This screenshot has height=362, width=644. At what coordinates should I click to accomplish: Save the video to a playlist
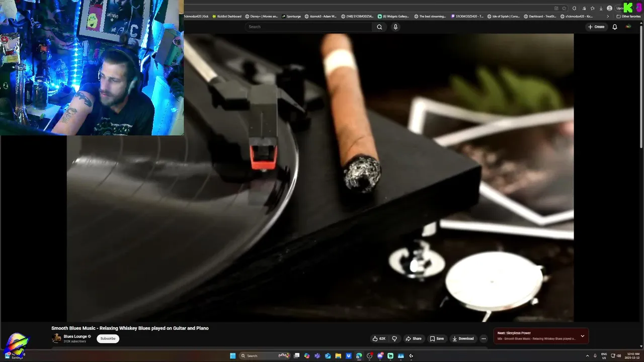point(437,338)
